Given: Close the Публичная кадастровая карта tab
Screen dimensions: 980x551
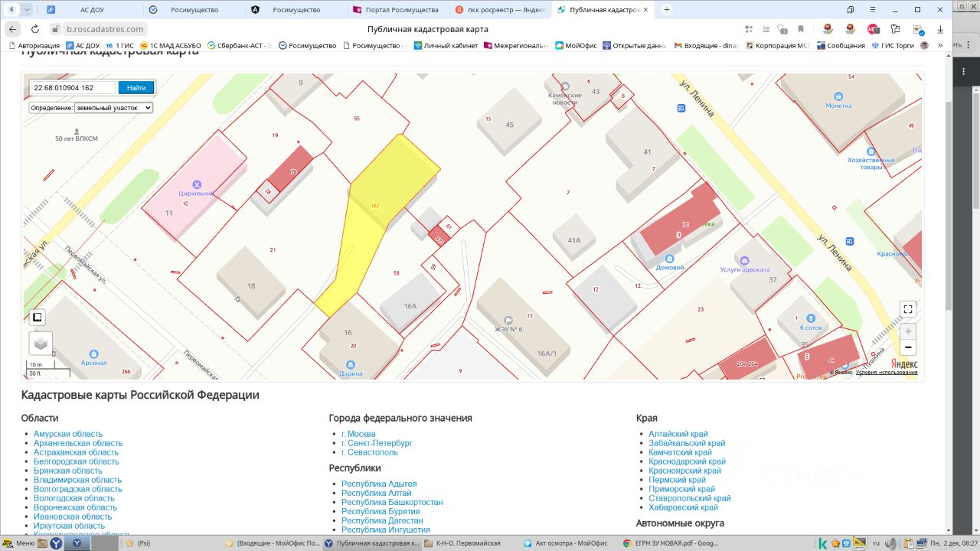Looking at the screenshot, I should [x=646, y=10].
